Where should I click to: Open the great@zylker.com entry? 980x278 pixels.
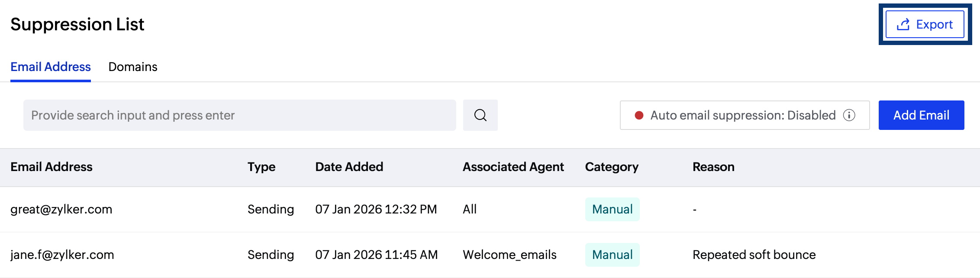[x=61, y=209]
